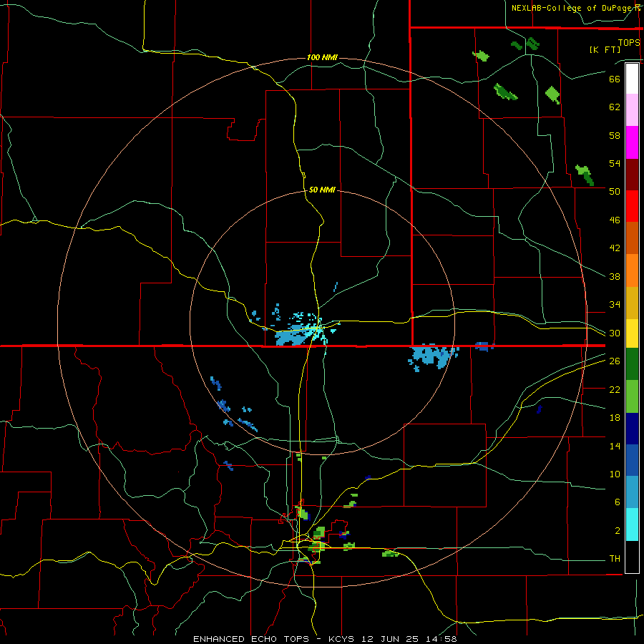
Task: Click the black TH threshold swatch
Action: click(x=632, y=557)
